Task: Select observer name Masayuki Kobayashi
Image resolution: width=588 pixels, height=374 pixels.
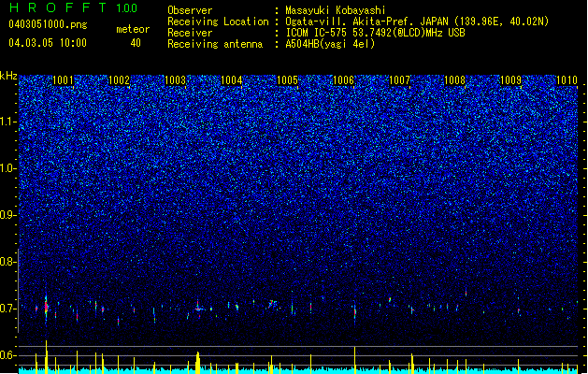Action: (x=336, y=10)
